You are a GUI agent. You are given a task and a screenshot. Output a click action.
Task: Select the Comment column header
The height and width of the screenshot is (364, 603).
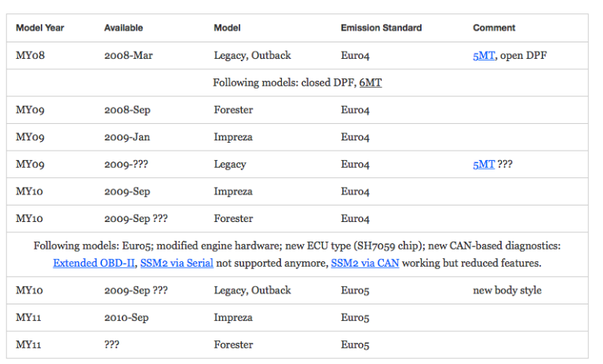click(x=492, y=28)
